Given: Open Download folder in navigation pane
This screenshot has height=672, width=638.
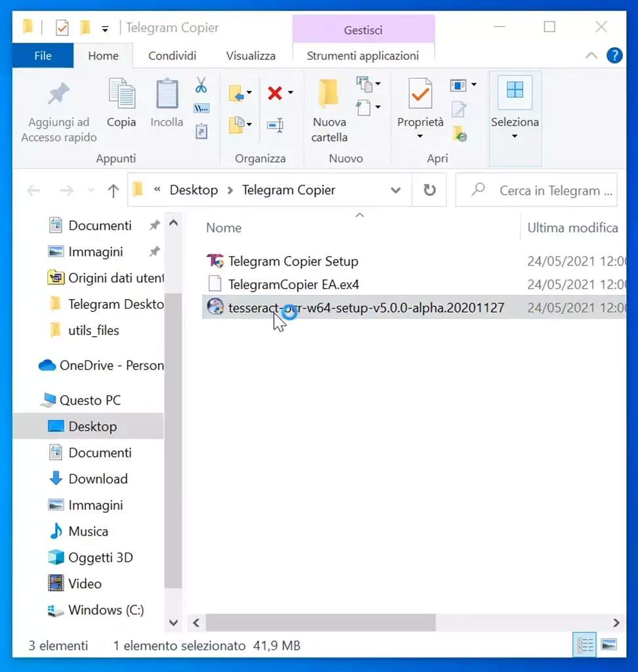Looking at the screenshot, I should (89, 479).
